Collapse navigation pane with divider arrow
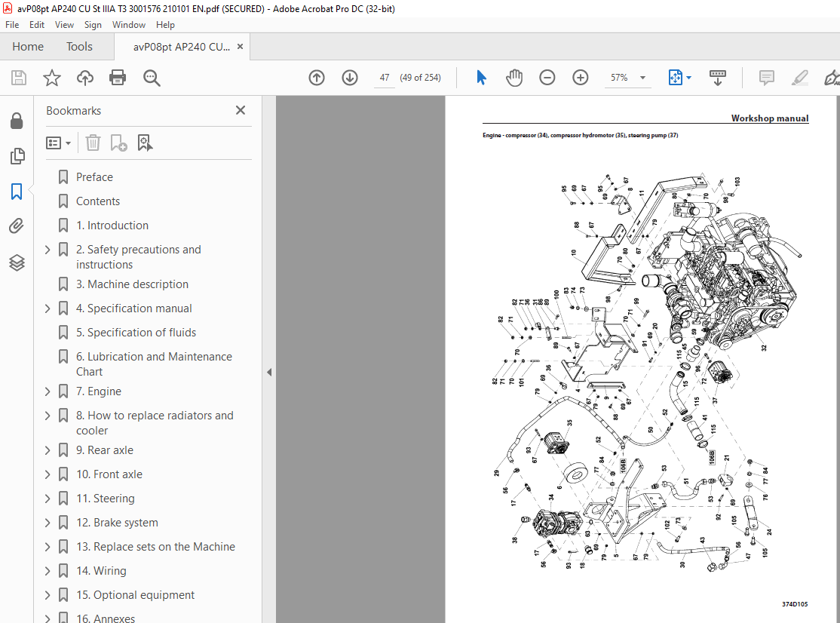The image size is (840, 623). [269, 373]
